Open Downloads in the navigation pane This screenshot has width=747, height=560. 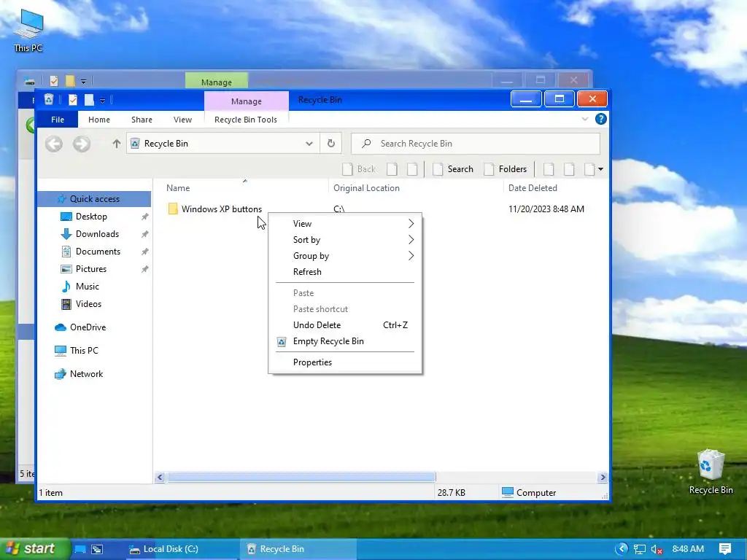tap(97, 234)
